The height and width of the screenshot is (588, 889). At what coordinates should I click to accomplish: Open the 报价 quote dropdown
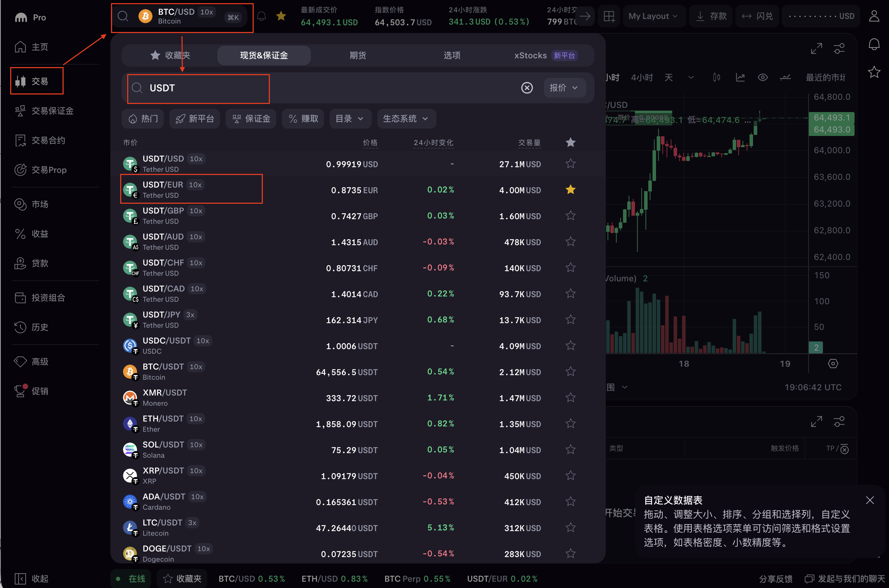[565, 88]
